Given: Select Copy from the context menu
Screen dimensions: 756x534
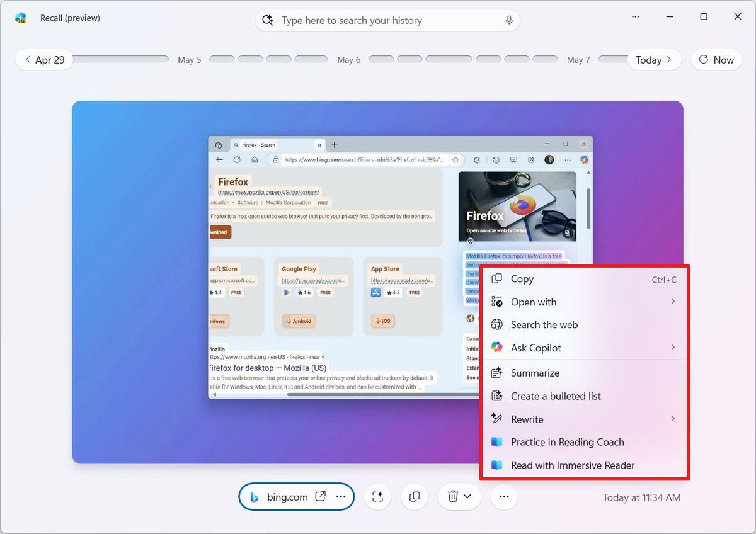Looking at the screenshot, I should 522,279.
